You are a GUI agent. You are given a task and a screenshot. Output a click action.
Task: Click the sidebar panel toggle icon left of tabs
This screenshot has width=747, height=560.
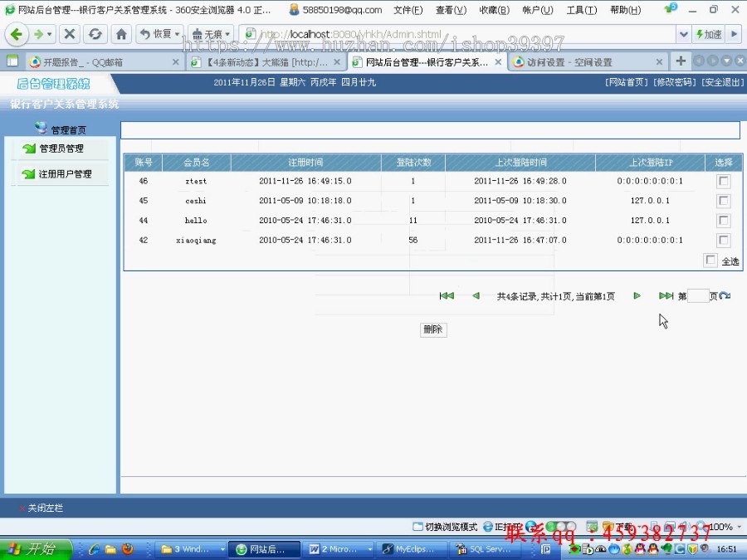12,61
